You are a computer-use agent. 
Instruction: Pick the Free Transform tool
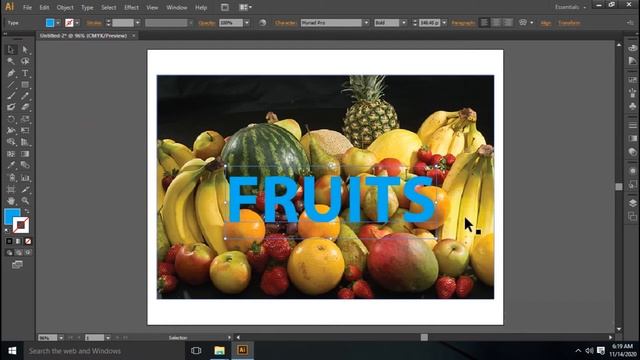click(x=25, y=131)
